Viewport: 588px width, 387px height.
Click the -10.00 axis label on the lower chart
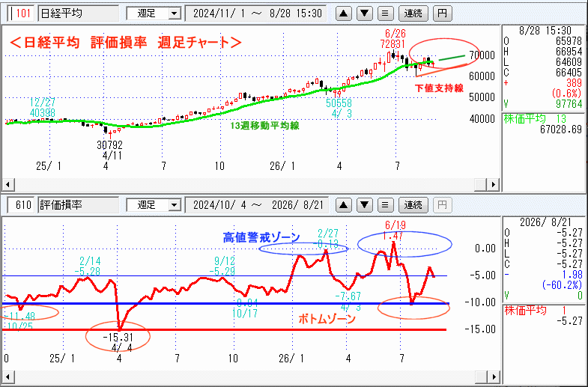point(480,302)
